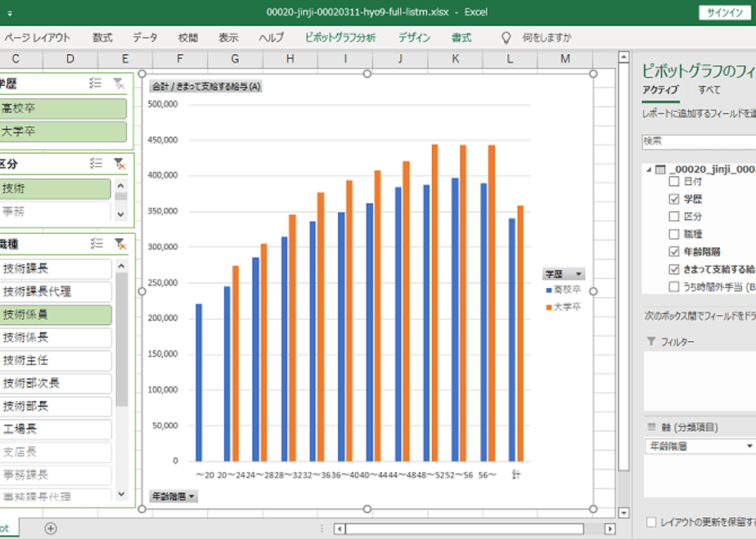Toggle multi-select on 学歴 slicer

95,83
